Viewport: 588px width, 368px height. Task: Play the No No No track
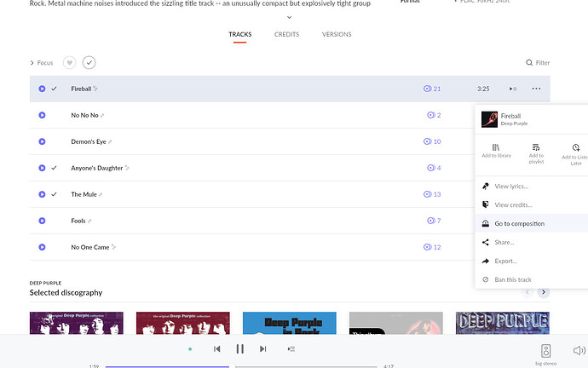[42, 115]
